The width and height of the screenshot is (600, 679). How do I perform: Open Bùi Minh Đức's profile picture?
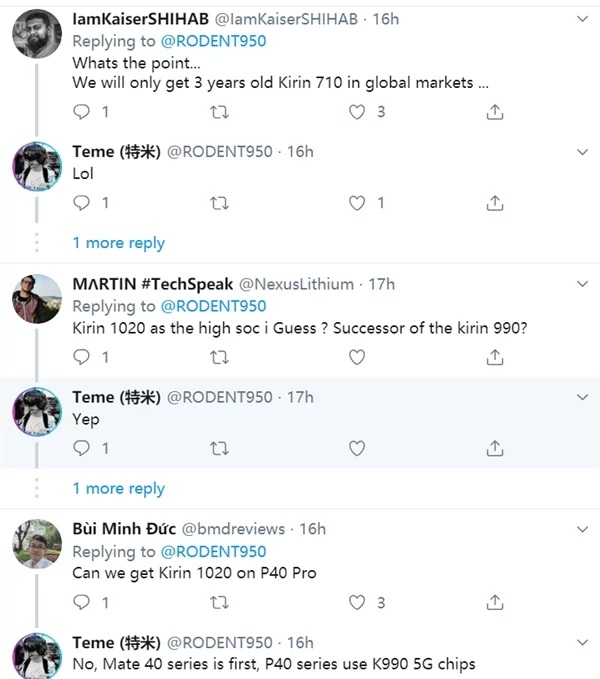point(37,544)
